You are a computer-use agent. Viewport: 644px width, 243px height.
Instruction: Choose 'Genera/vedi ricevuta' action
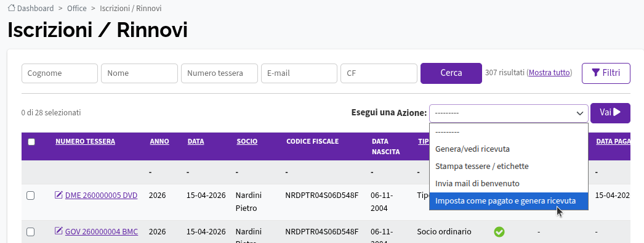tap(509, 149)
